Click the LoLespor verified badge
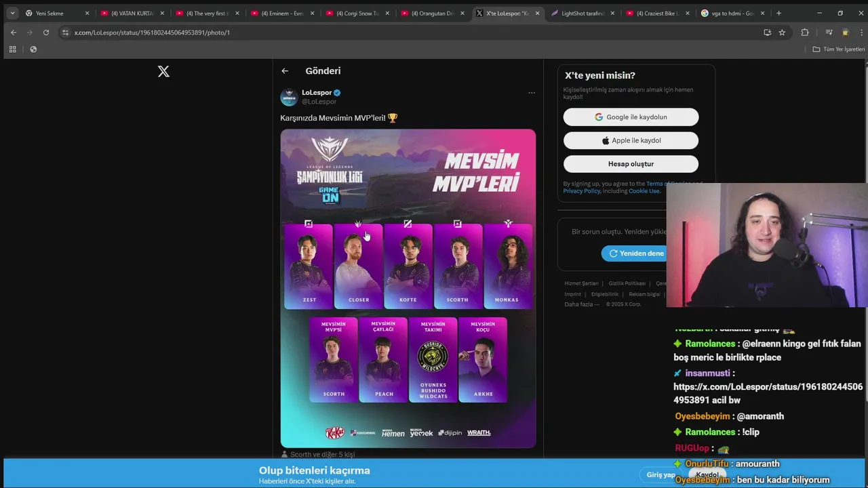The height and width of the screenshot is (488, 868). click(337, 92)
